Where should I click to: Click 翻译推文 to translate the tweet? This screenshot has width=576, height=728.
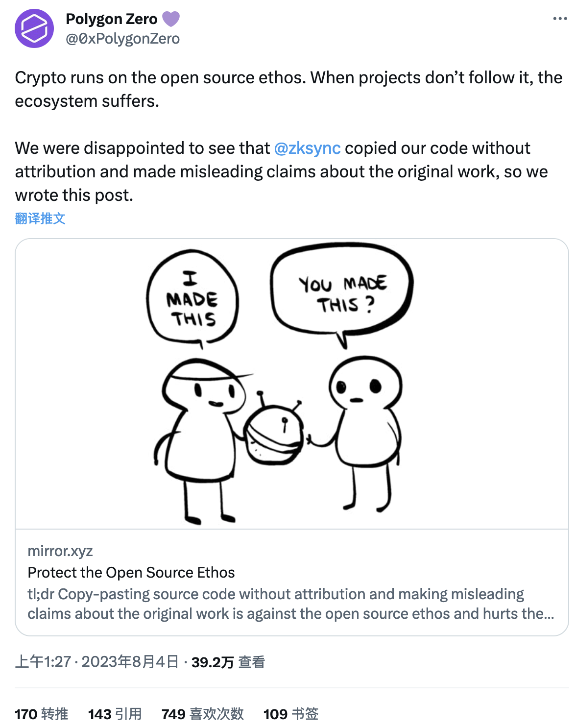coord(40,218)
